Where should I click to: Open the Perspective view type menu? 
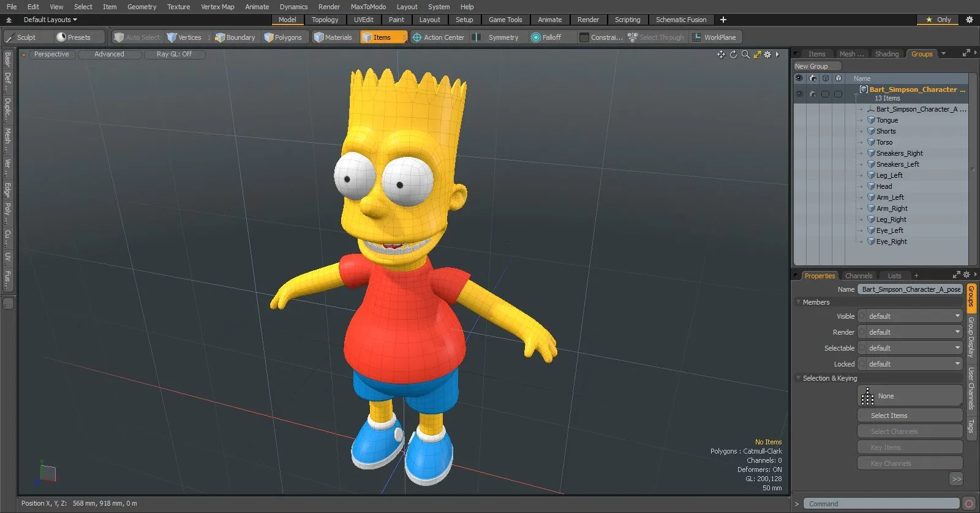(51, 55)
